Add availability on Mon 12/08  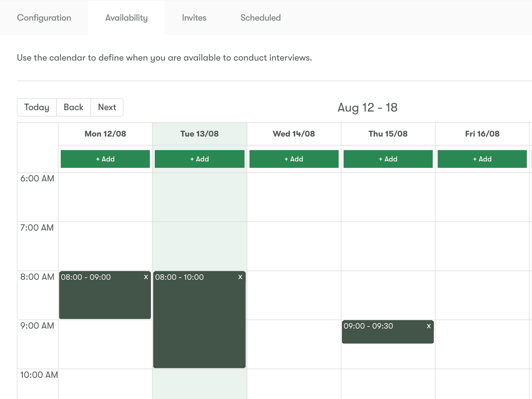pyautogui.click(x=105, y=159)
